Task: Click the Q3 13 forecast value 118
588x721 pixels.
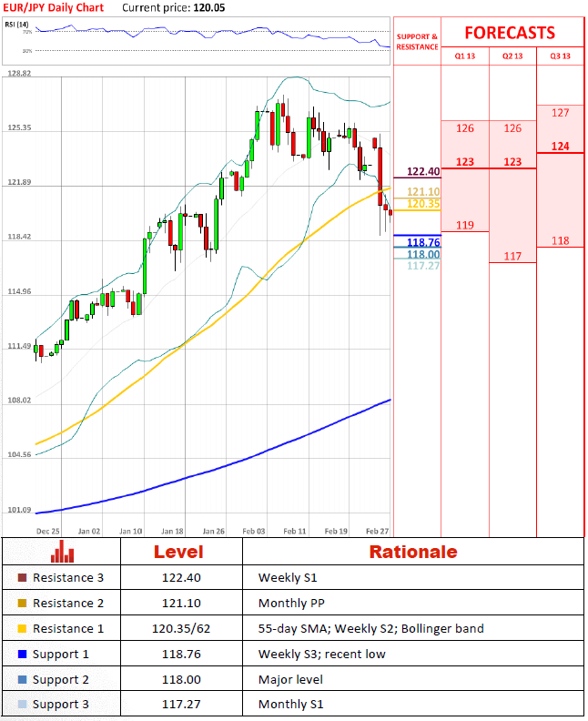Action: 561,241
